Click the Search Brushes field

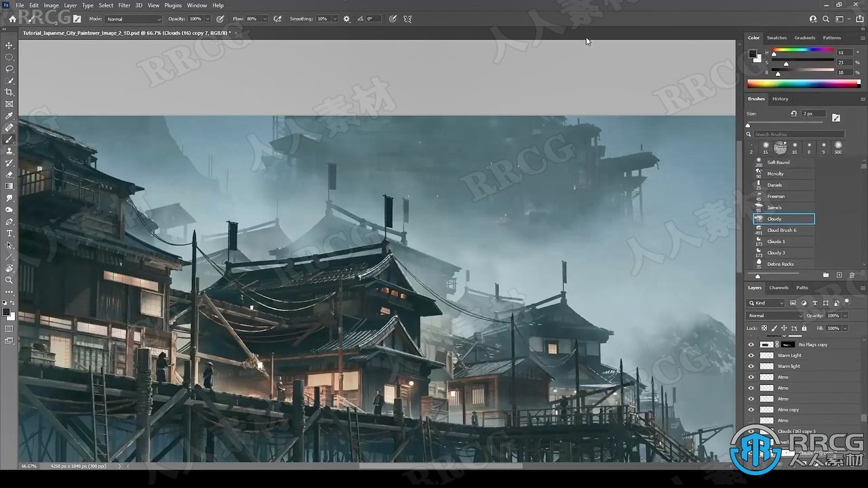click(x=799, y=134)
